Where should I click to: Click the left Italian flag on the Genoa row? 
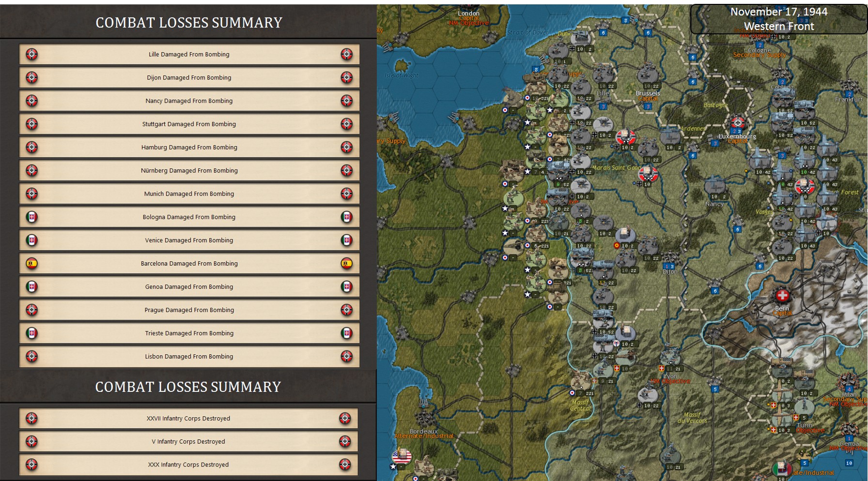point(31,286)
